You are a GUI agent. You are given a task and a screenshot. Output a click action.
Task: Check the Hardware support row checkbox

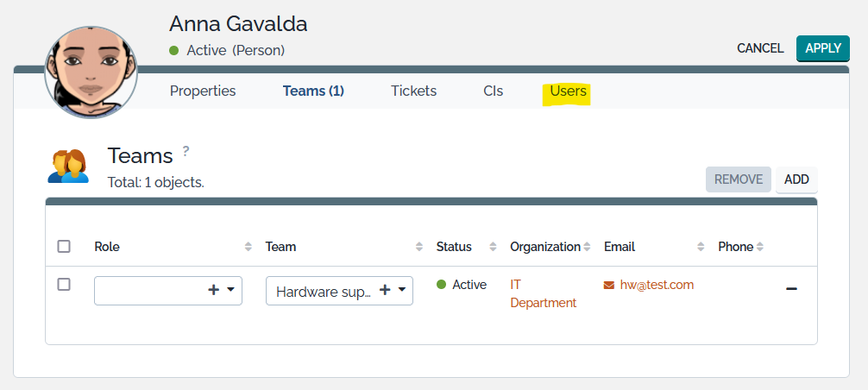(x=64, y=284)
